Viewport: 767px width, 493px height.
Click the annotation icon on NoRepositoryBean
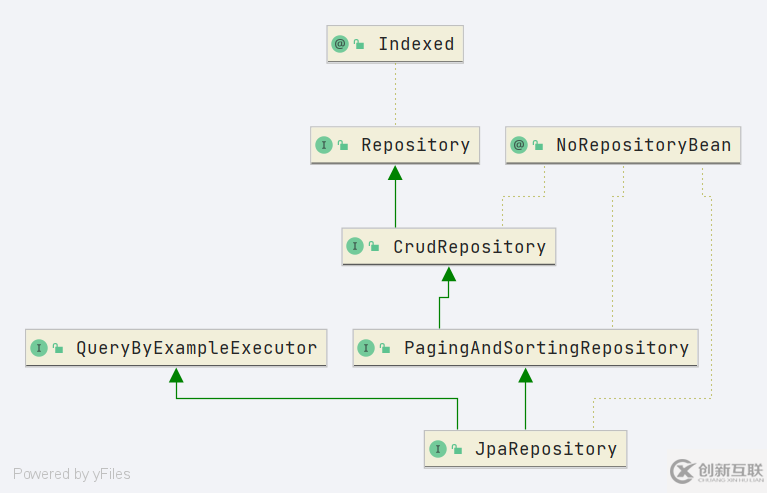[x=519, y=145]
